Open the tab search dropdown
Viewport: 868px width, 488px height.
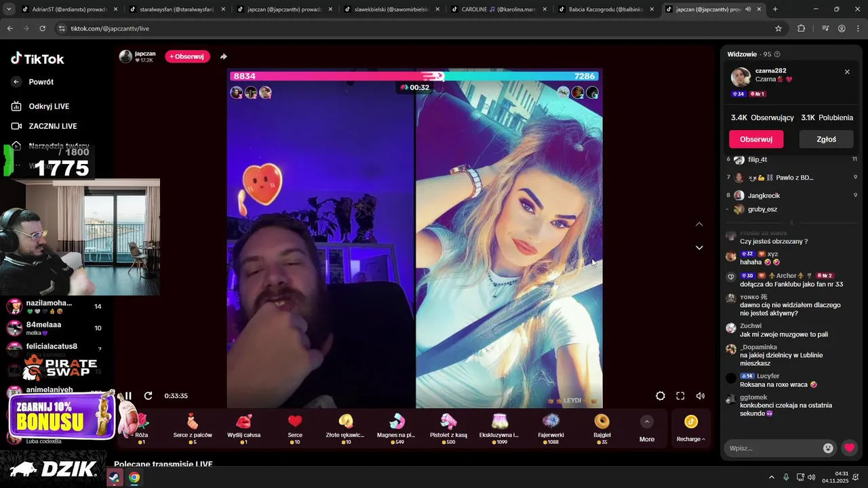(x=9, y=9)
